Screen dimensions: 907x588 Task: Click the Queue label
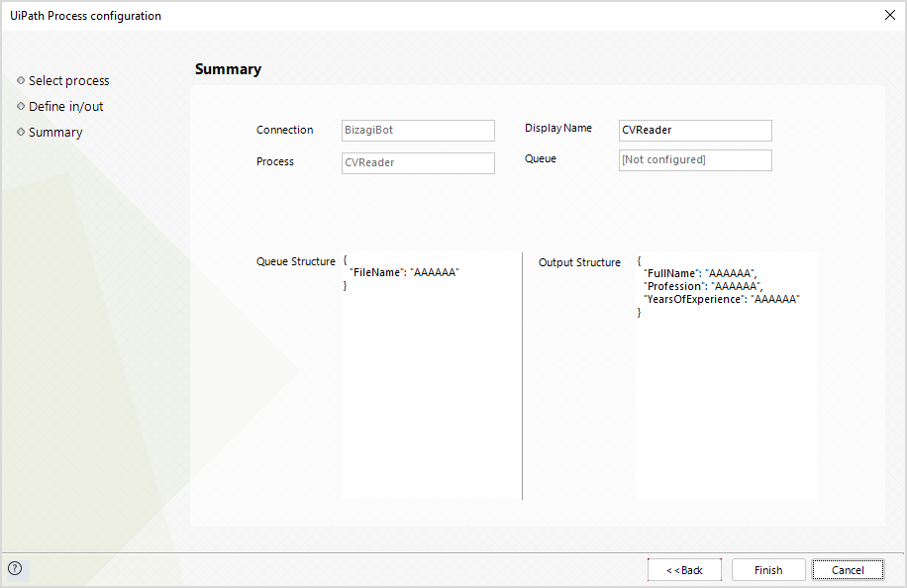[x=541, y=158]
